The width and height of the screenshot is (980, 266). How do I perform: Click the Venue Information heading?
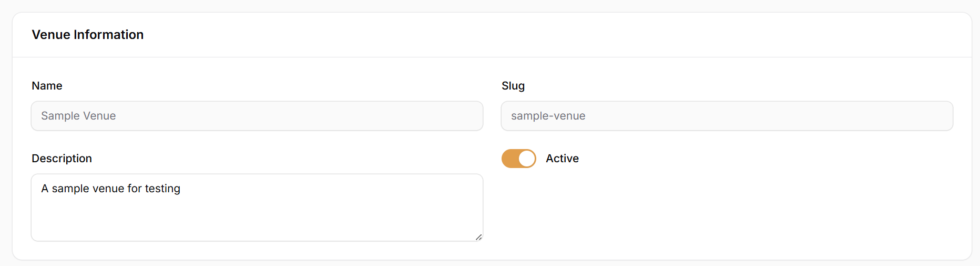[x=87, y=35]
